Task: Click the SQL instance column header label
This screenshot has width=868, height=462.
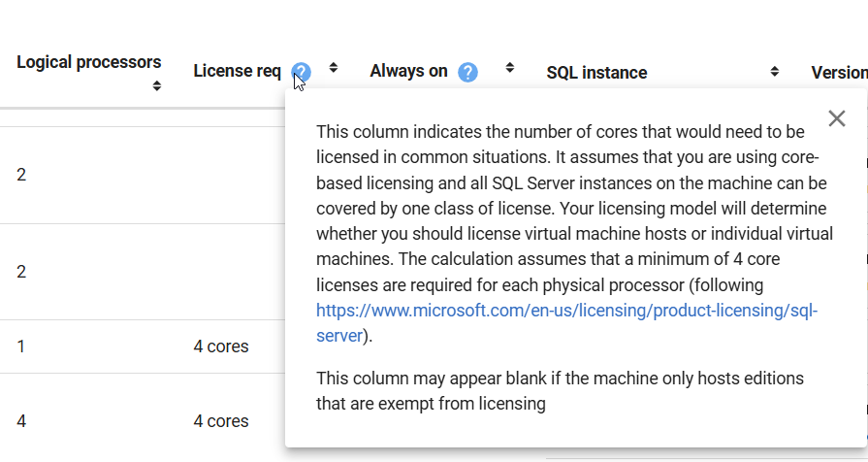Action: (x=596, y=73)
